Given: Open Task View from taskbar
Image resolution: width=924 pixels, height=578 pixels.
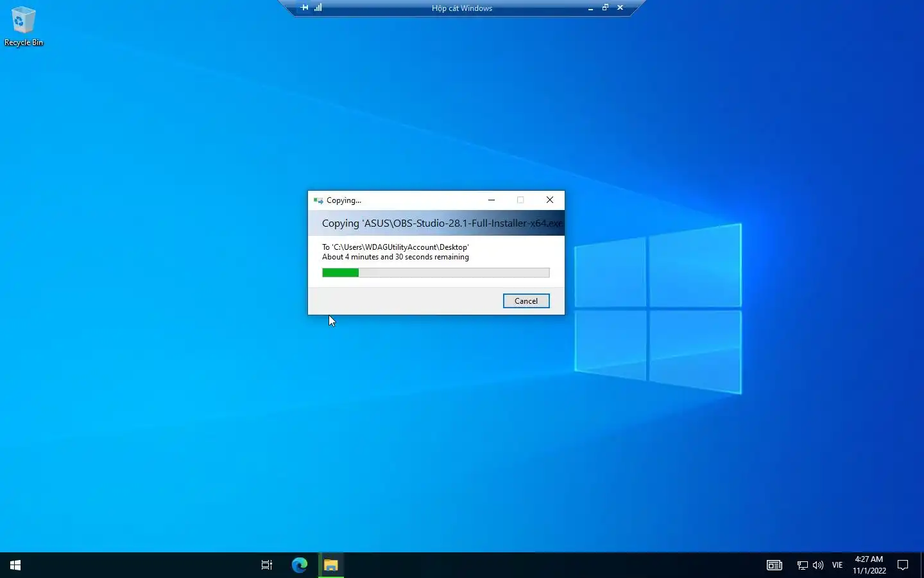Looking at the screenshot, I should (267, 565).
